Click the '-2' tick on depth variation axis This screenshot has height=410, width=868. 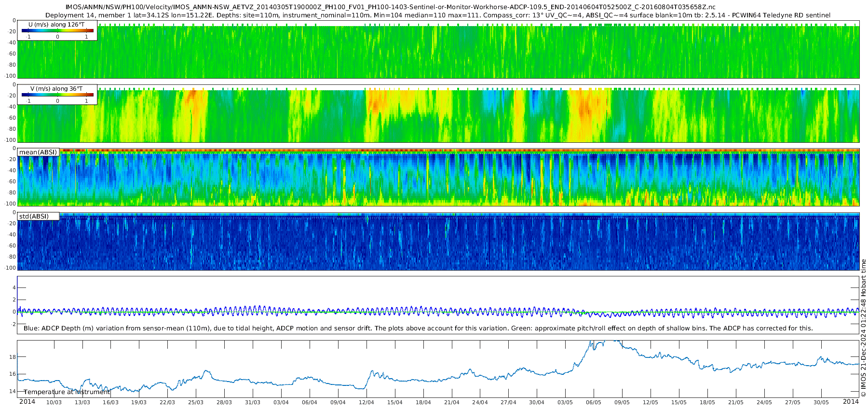(x=14, y=324)
